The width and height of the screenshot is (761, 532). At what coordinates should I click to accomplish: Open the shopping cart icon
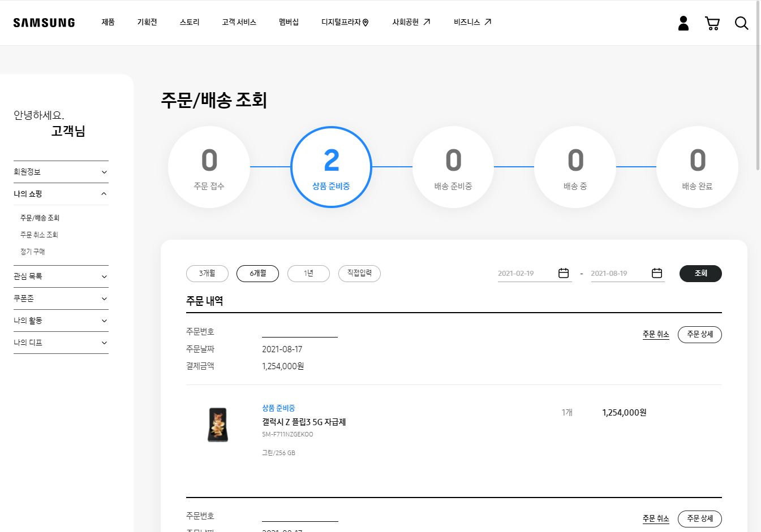click(712, 23)
